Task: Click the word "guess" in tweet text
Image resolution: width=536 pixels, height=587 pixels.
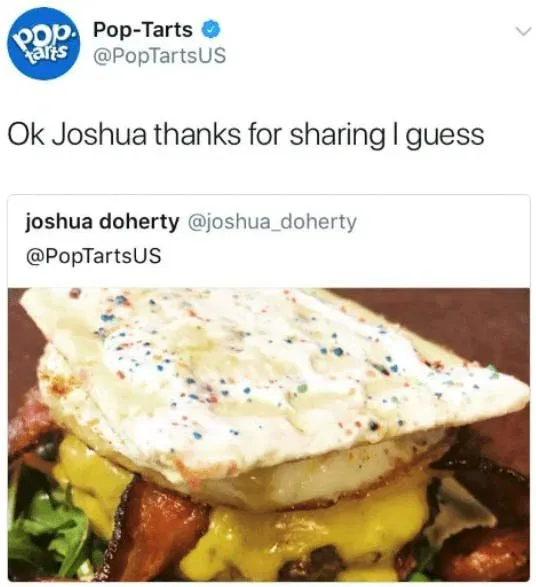Action: (x=445, y=137)
